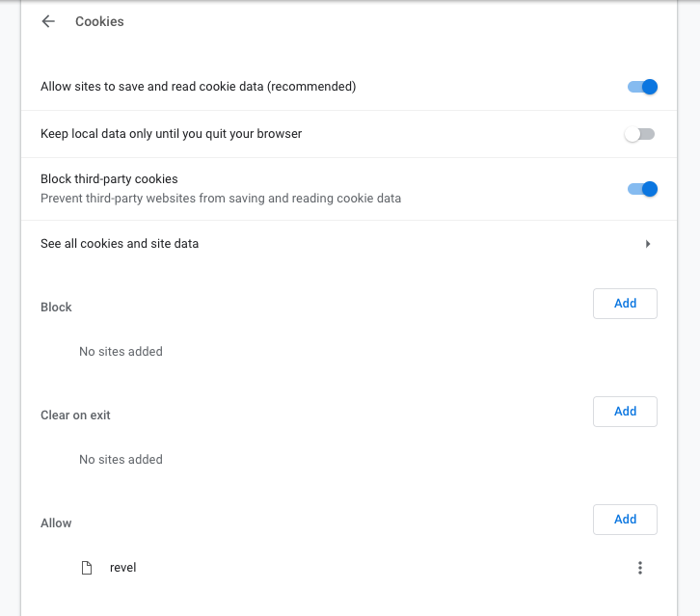
Task: Click Keep local data only label
Action: point(171,134)
